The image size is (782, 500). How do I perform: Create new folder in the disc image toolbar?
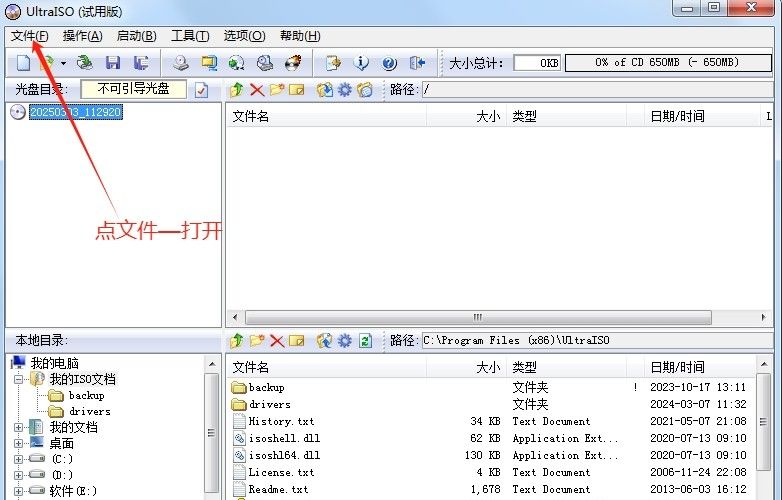click(x=277, y=90)
